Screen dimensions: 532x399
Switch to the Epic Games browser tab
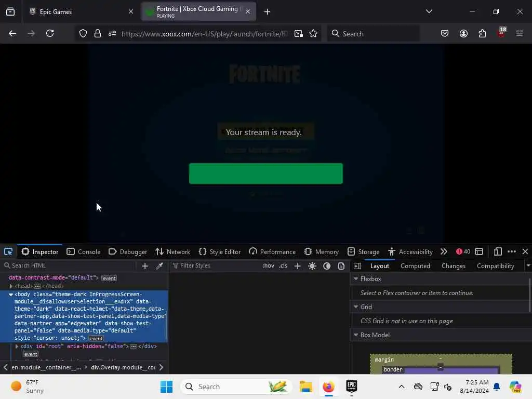(x=79, y=11)
